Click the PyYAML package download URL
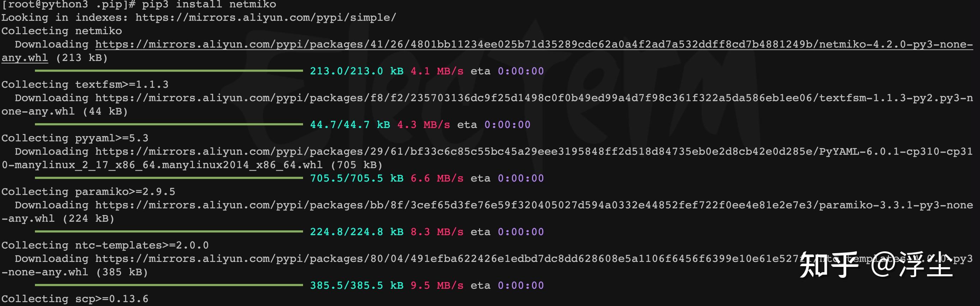The height and width of the screenshot is (306, 980). coord(533,152)
